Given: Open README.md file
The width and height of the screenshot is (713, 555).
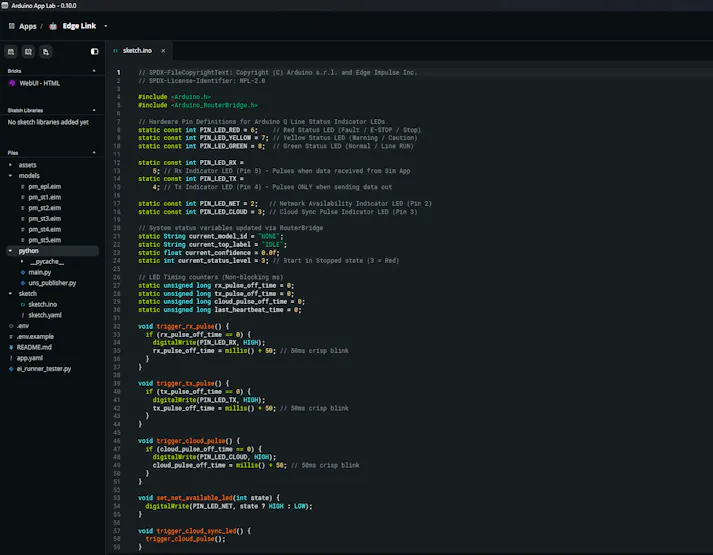Looking at the screenshot, I should coord(34,347).
